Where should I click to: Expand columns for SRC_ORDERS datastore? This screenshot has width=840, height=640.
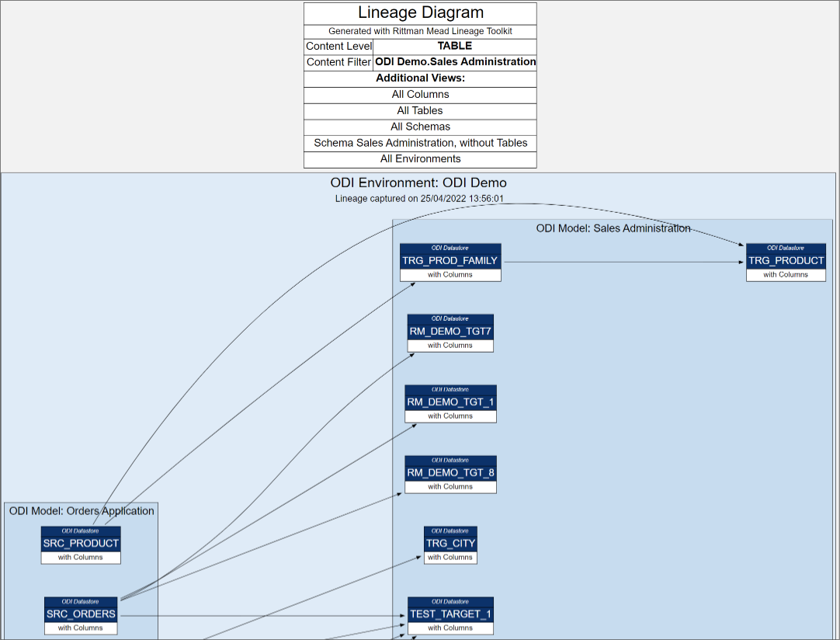tap(81, 628)
